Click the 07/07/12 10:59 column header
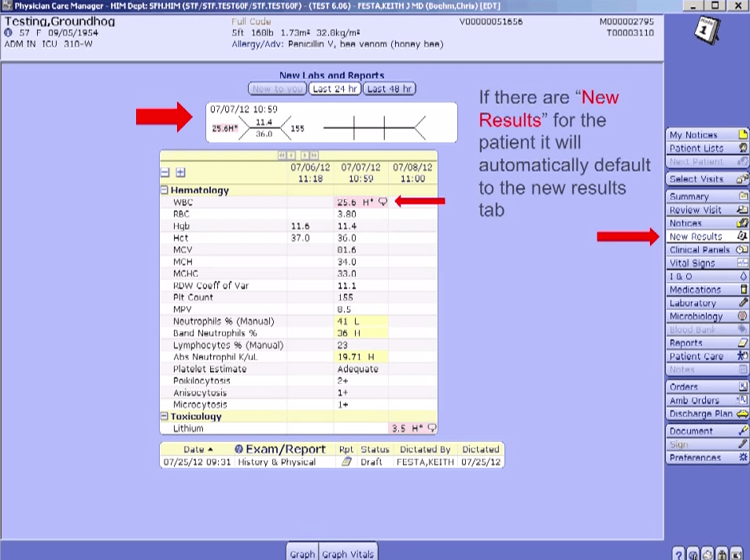 click(x=360, y=172)
